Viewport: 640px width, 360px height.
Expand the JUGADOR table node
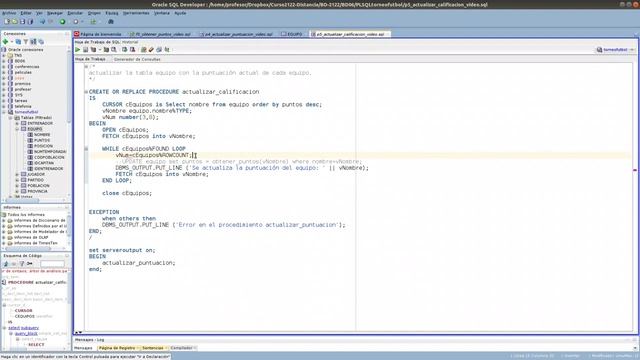tap(17, 174)
